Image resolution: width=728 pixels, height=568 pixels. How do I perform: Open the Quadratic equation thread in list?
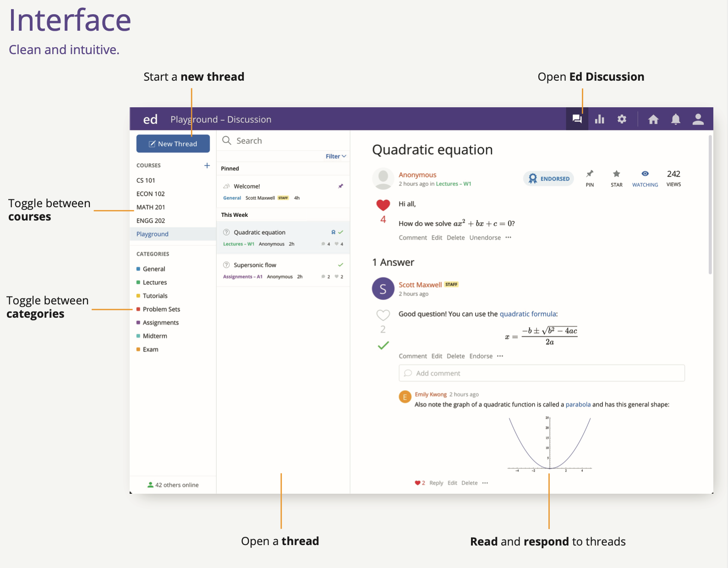(x=283, y=238)
